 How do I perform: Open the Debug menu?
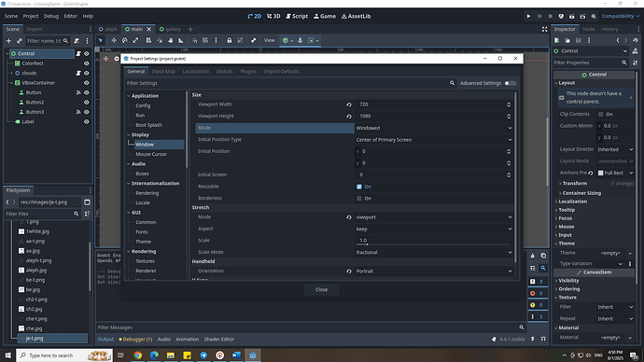point(51,17)
